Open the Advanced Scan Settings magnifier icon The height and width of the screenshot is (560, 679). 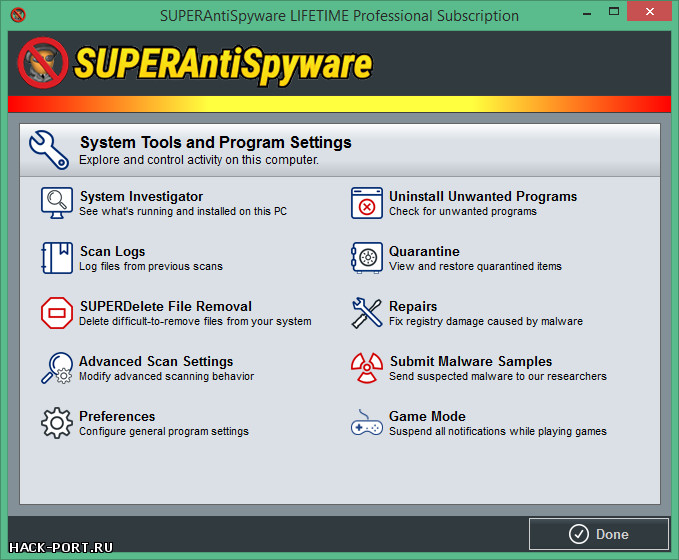click(57, 368)
